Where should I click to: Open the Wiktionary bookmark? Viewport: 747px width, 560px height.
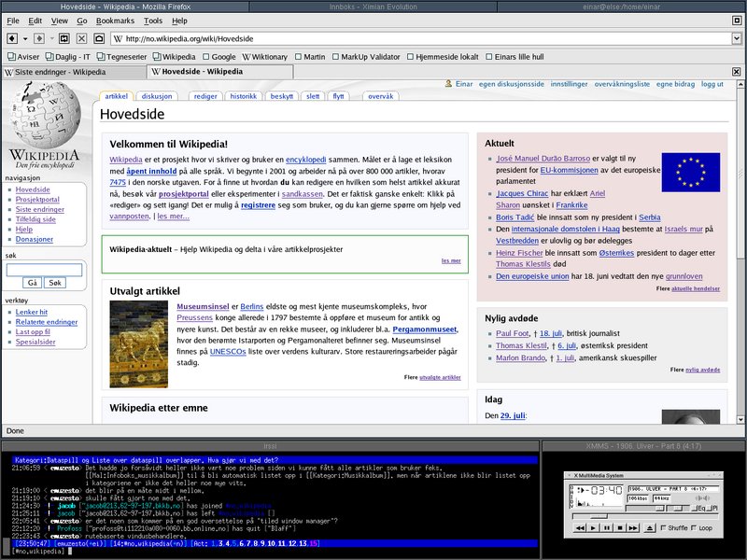pyautogui.click(x=265, y=57)
